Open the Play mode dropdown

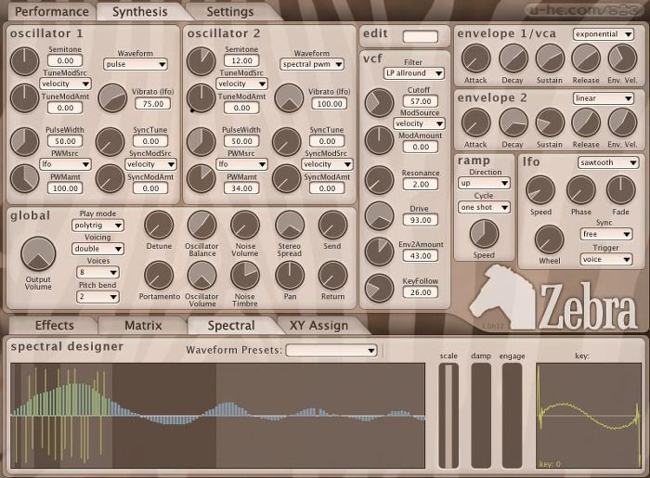tap(100, 225)
